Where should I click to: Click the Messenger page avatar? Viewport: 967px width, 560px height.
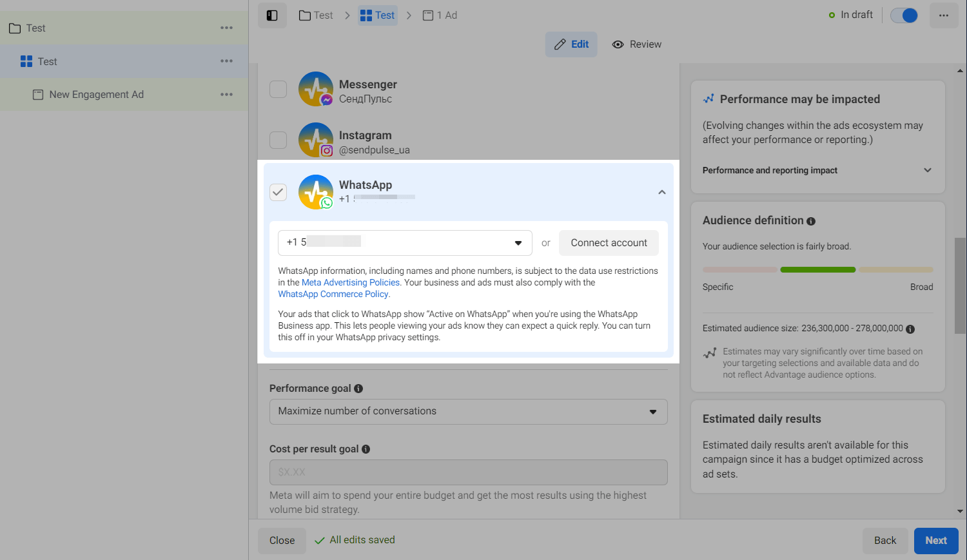316,89
